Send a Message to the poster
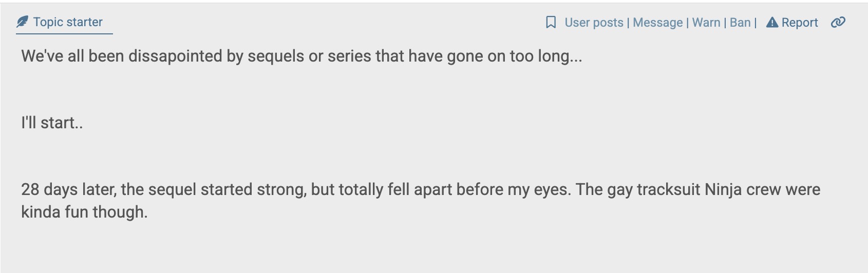Image resolution: width=868 pixels, height=273 pixels. click(657, 23)
